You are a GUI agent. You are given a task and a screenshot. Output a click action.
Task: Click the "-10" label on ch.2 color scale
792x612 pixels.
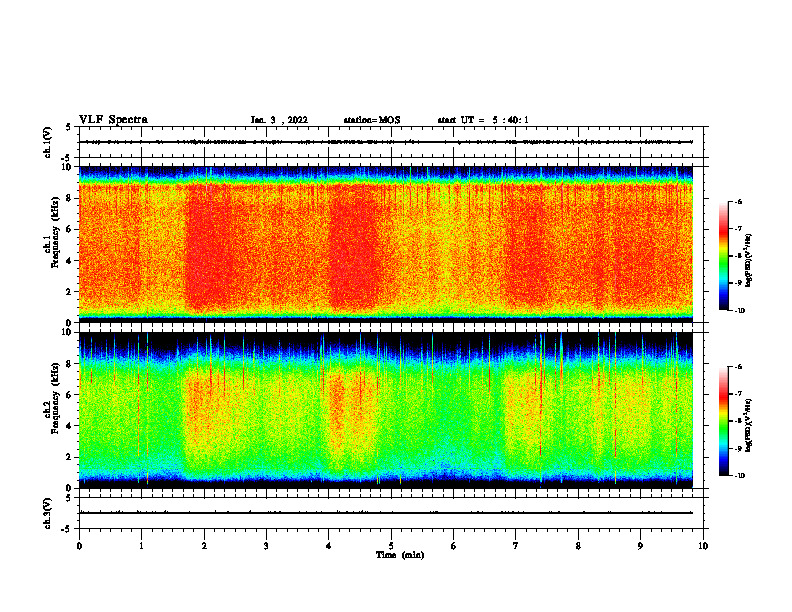pyautogui.click(x=739, y=476)
